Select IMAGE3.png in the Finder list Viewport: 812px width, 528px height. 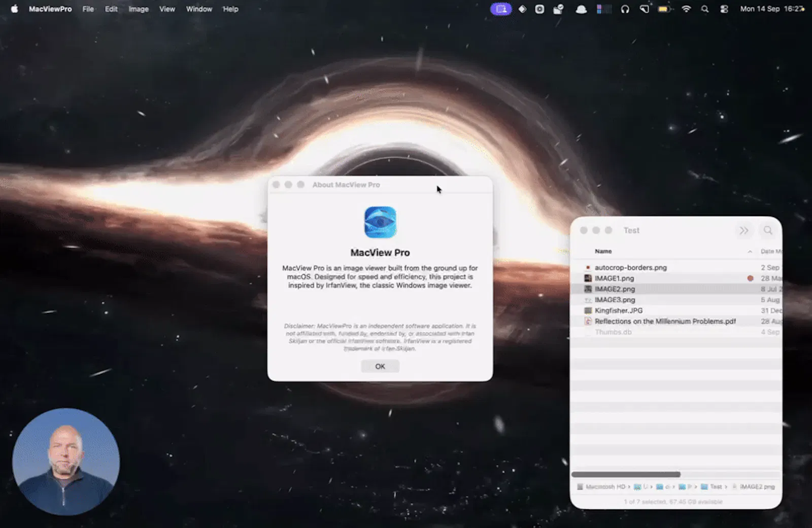(676, 299)
